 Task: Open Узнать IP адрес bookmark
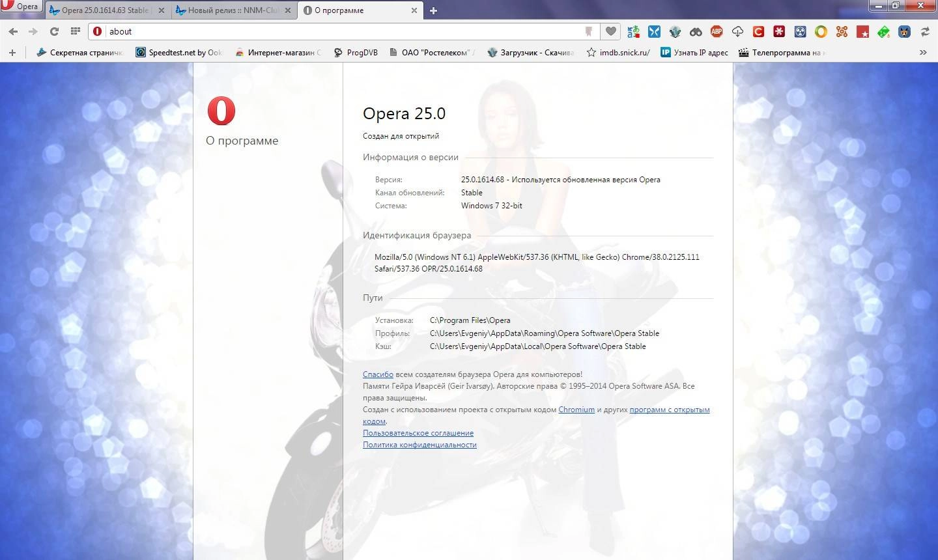694,52
